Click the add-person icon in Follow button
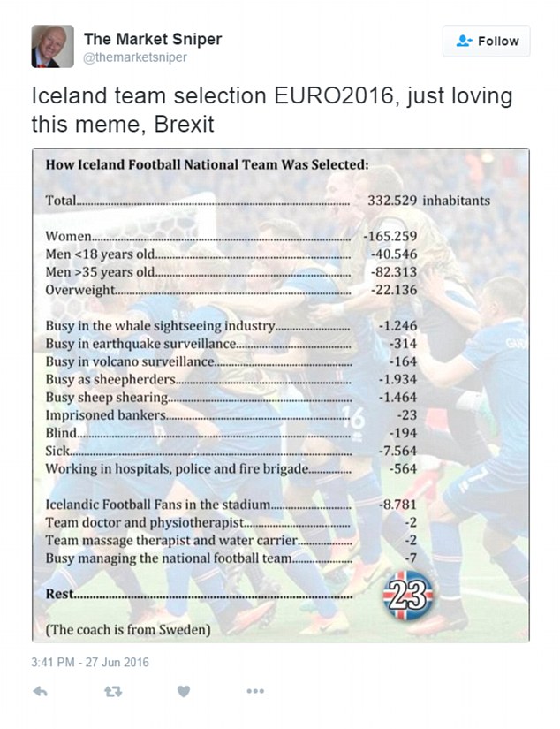The height and width of the screenshot is (729, 560). [x=464, y=42]
